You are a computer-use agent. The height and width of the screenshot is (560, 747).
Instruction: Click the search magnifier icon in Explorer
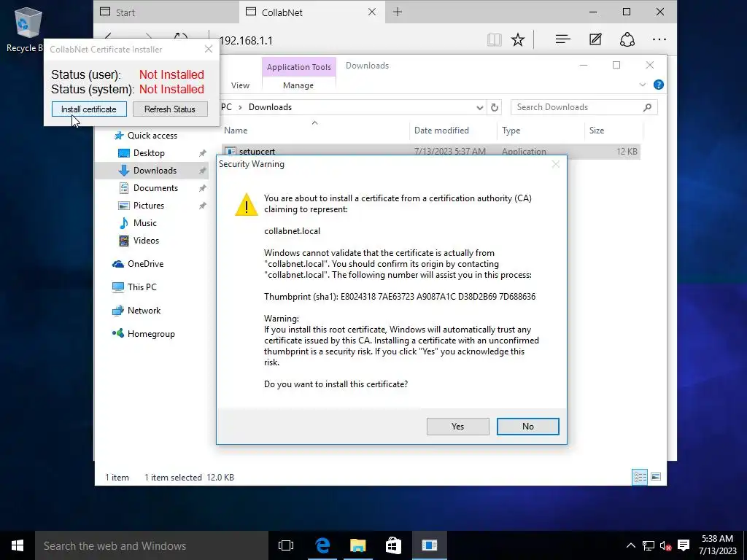pos(647,107)
